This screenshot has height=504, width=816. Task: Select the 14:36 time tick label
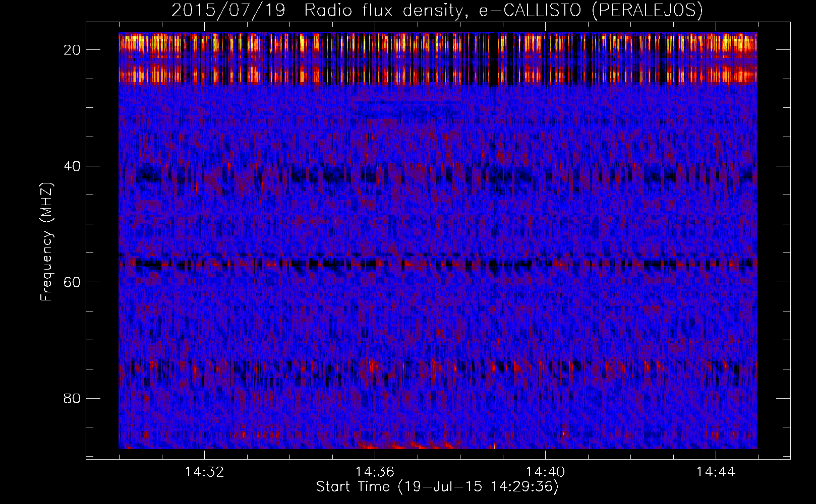click(x=375, y=472)
